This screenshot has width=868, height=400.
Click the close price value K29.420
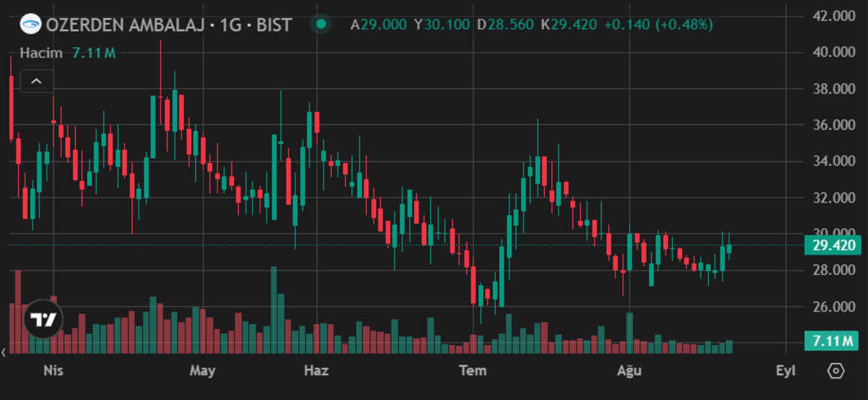click(x=569, y=25)
